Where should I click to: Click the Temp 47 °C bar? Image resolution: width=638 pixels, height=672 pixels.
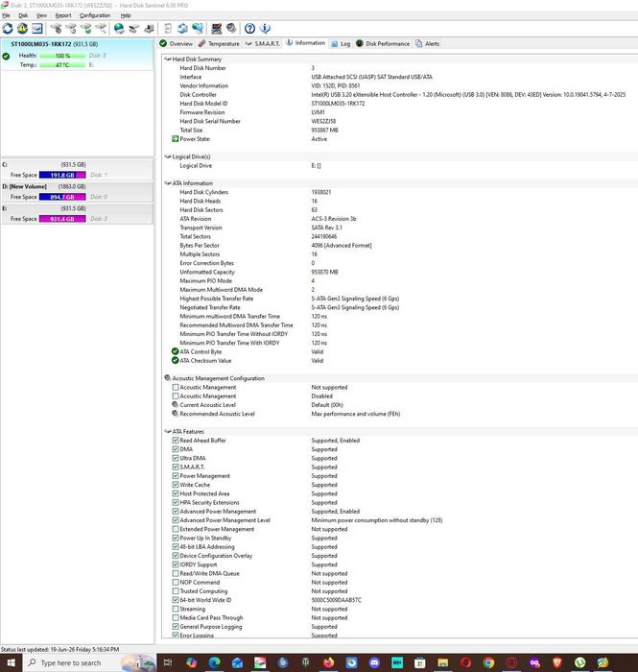click(x=62, y=65)
